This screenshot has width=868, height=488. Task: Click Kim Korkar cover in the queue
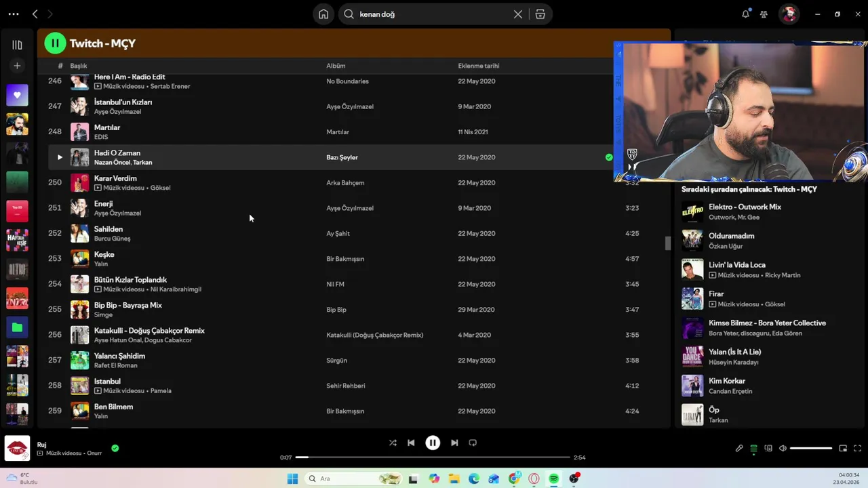coord(692,386)
